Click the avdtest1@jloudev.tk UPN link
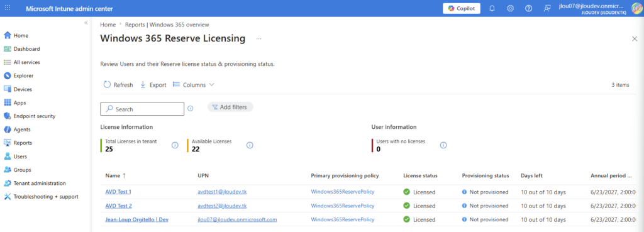Viewport: 644px width, 232px height. [x=222, y=192]
